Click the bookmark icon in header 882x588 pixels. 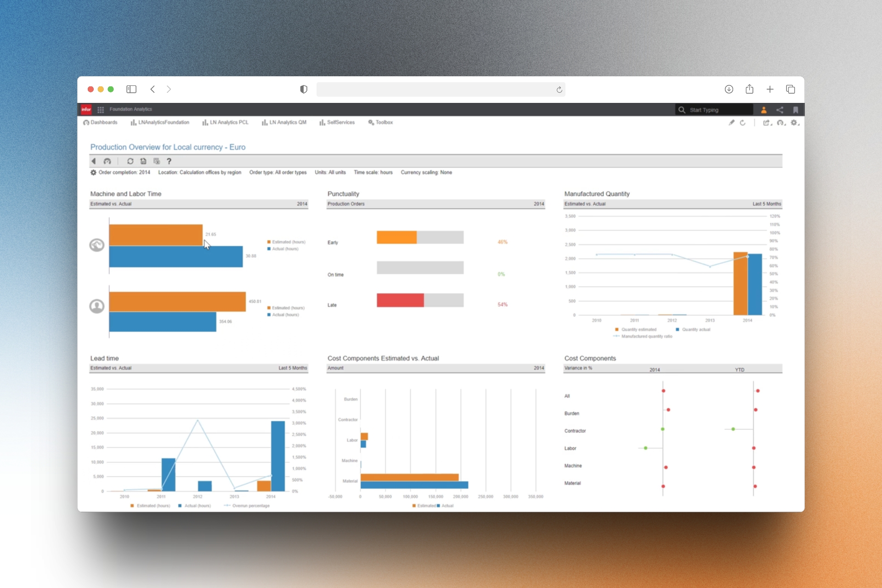[796, 110]
